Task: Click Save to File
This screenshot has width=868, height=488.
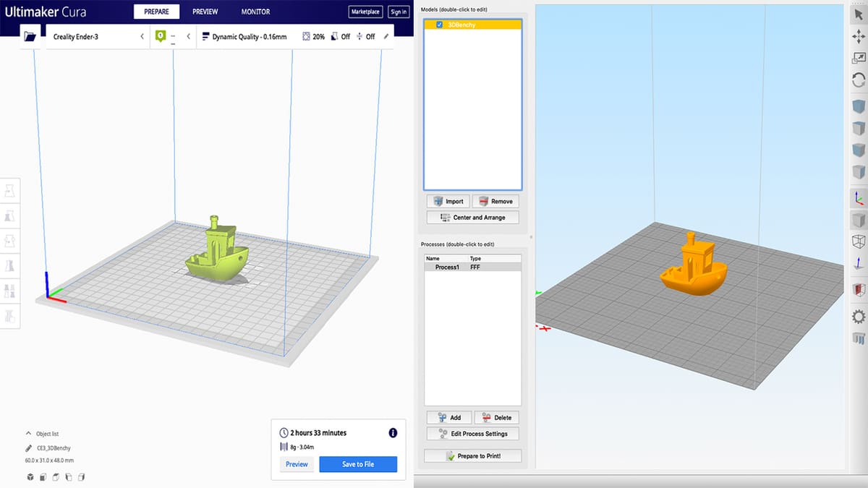Action: (x=358, y=464)
